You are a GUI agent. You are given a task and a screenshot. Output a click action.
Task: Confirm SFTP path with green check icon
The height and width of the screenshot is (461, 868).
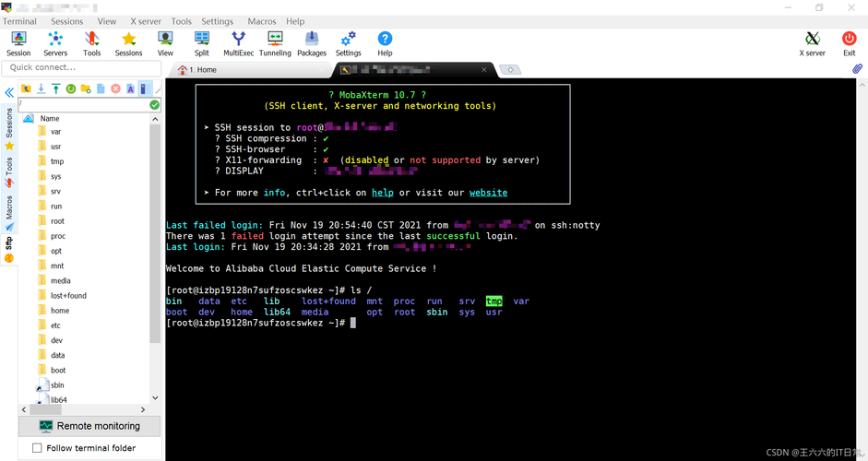coord(154,104)
